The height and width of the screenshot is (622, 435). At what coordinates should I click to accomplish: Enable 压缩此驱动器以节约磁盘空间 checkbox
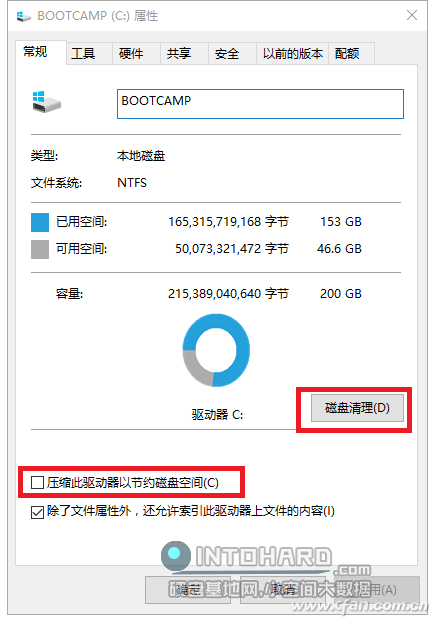[37, 483]
